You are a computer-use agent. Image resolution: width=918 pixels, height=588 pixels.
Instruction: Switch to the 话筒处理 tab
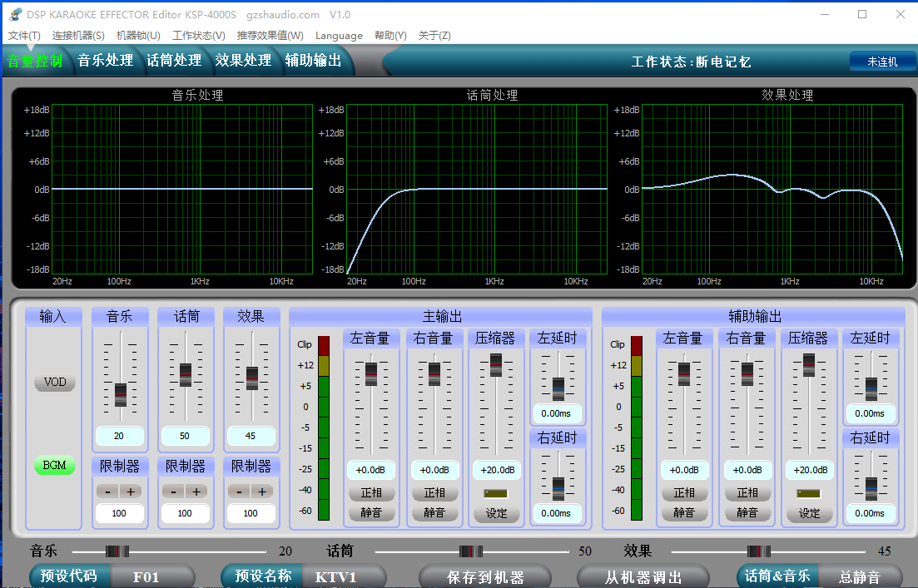tap(174, 61)
